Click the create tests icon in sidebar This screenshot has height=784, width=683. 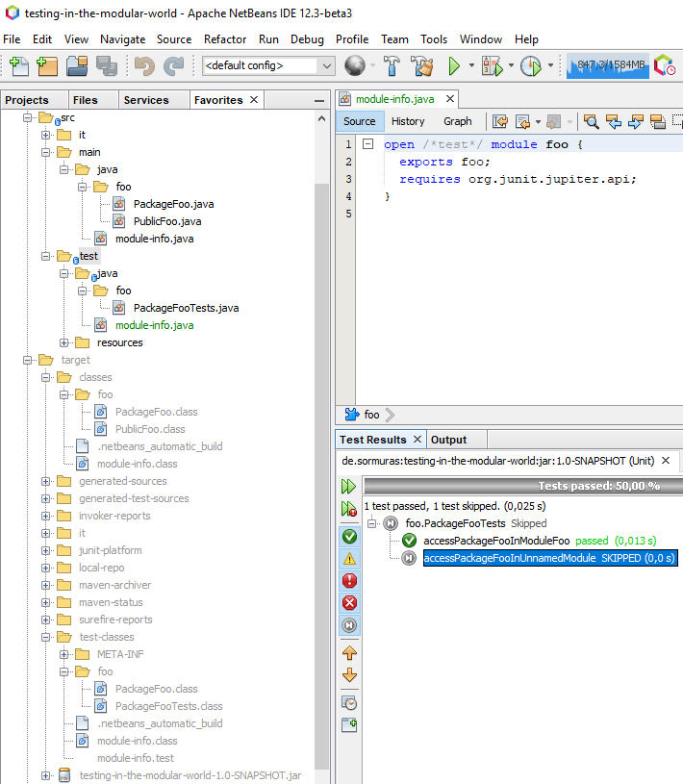[349, 724]
